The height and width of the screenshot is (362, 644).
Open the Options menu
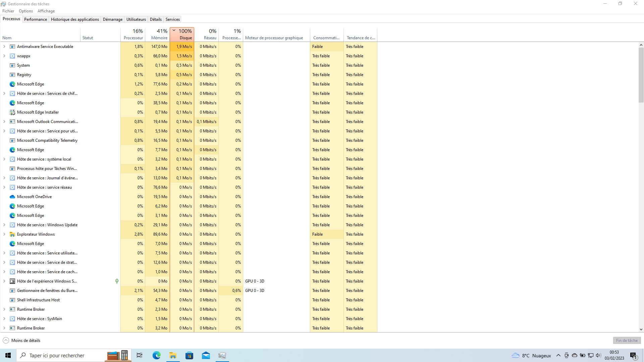(x=26, y=11)
